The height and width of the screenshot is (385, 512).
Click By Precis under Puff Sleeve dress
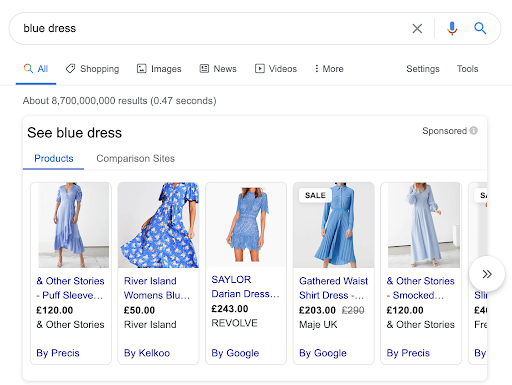[x=58, y=353]
